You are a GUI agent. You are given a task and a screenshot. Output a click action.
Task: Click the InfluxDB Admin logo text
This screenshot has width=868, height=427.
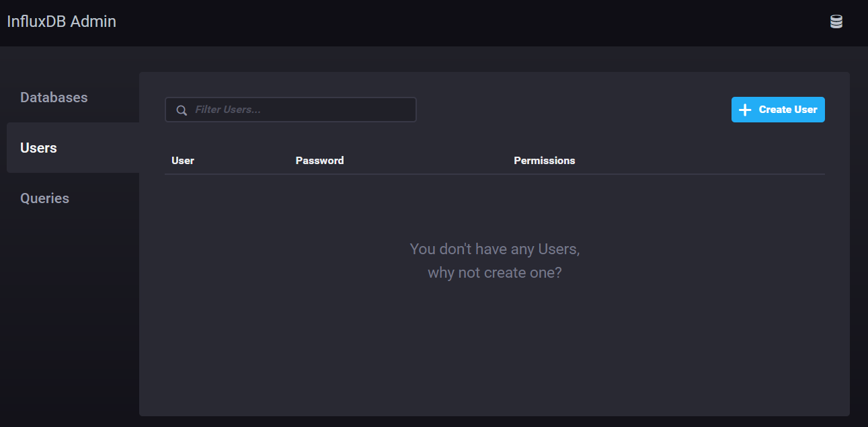[61, 21]
